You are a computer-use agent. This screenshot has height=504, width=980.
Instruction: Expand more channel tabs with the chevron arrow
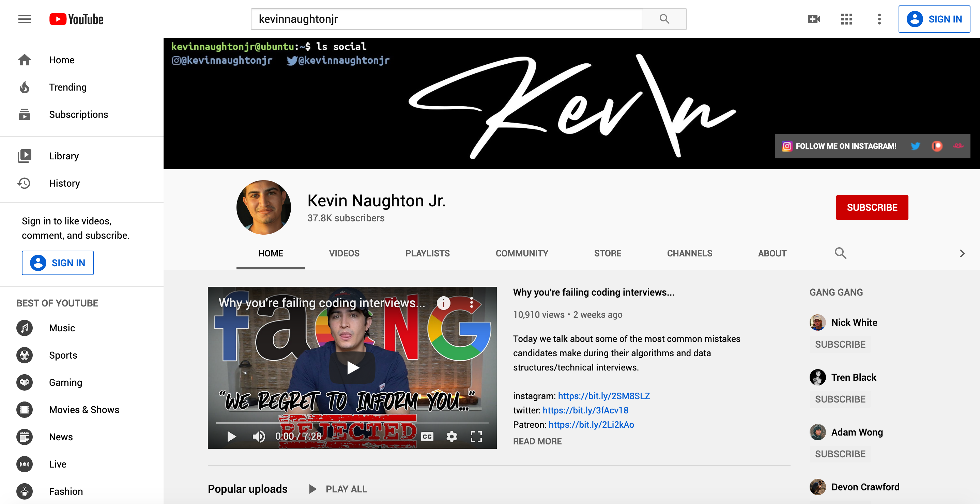962,253
